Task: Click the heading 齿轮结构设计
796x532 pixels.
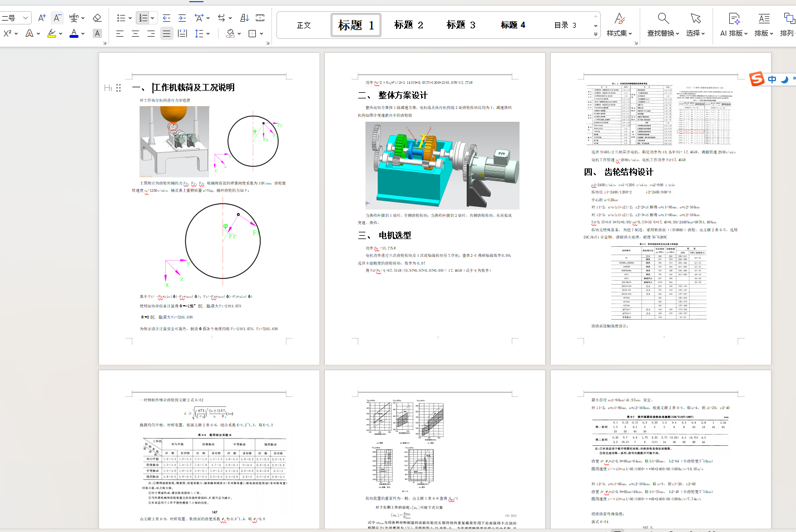Action: tap(629, 172)
